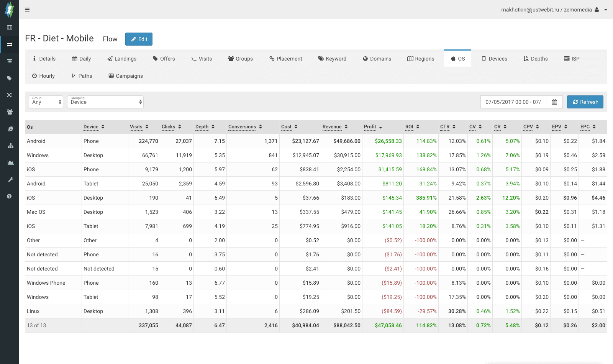Open the Placement tab

pos(286,59)
